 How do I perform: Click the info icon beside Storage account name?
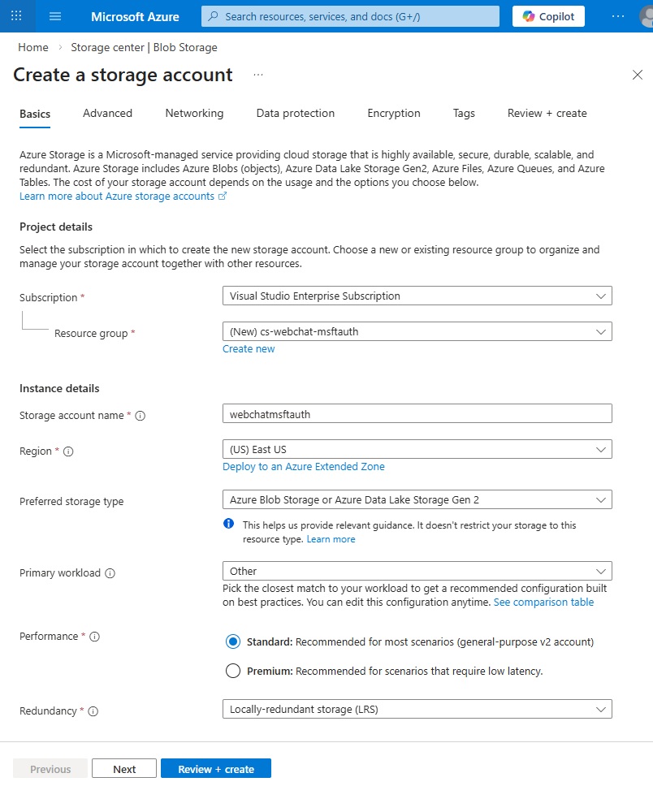141,416
